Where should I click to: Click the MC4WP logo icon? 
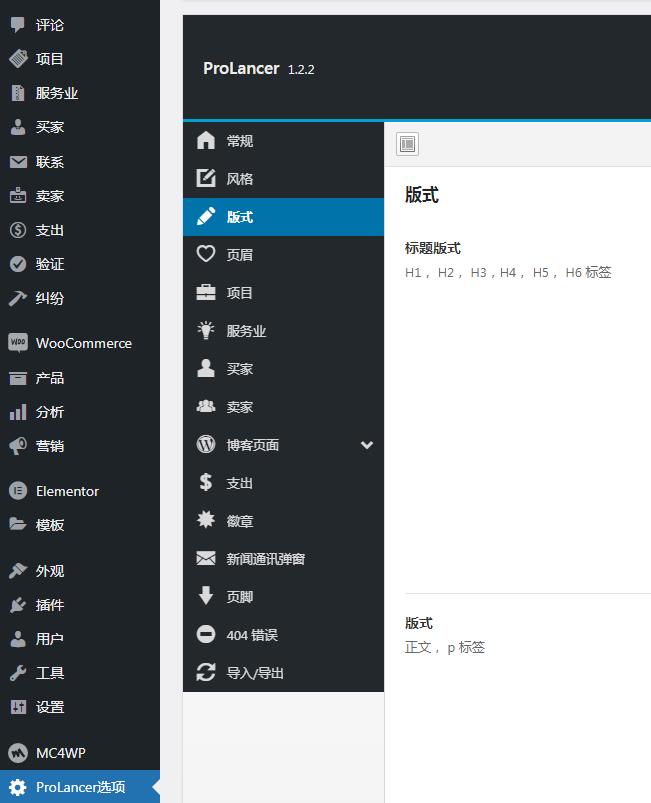coord(18,753)
